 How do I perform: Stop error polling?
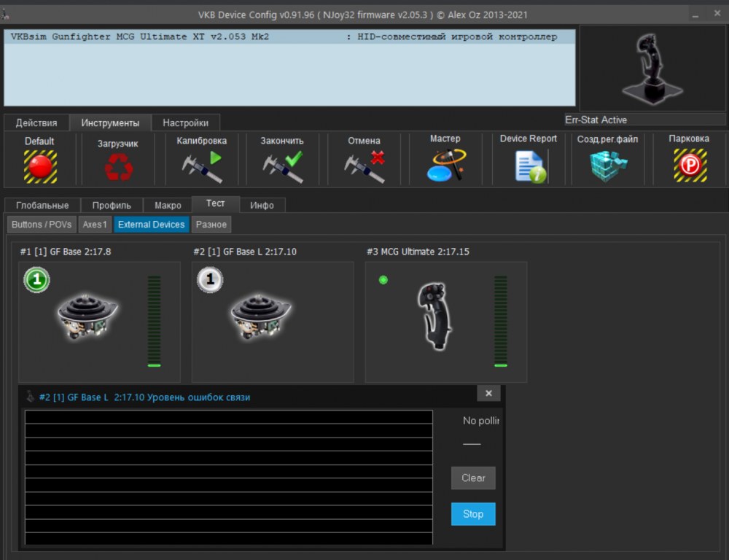pos(472,514)
